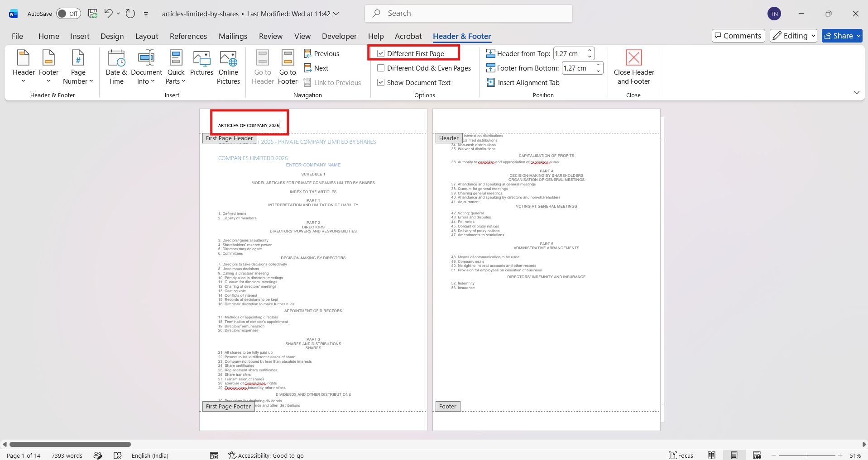Screen dimensions: 868x460
Task: Insert Date & Time
Action: coord(116,67)
